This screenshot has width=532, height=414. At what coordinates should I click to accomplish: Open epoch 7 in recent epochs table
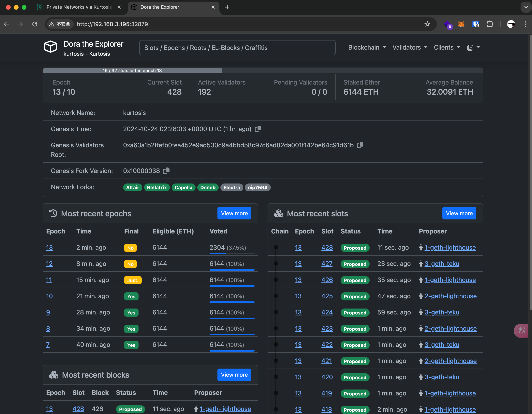tap(48, 345)
